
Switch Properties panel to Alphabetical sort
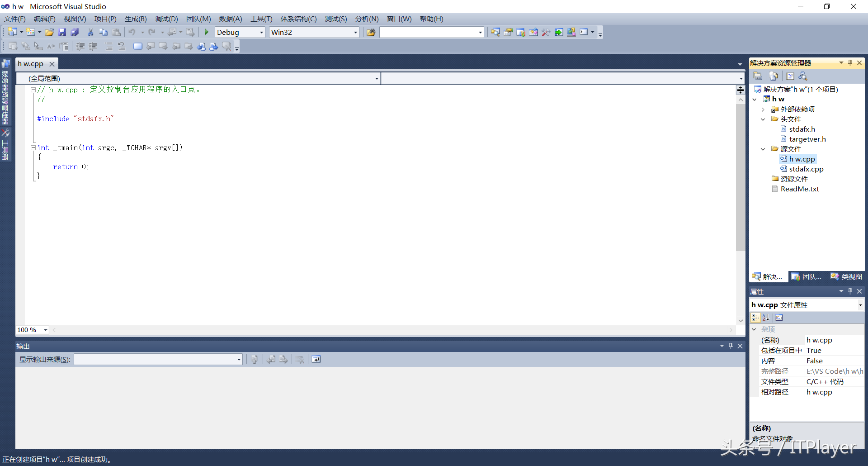765,318
